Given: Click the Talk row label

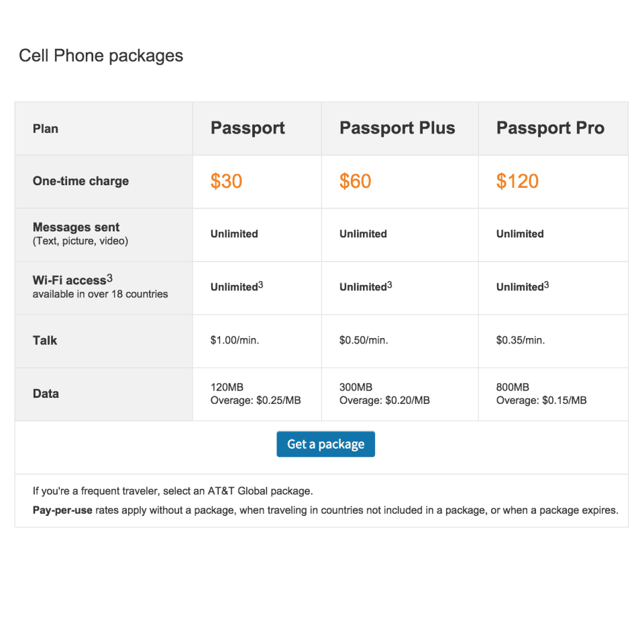Looking at the screenshot, I should 45,340.
